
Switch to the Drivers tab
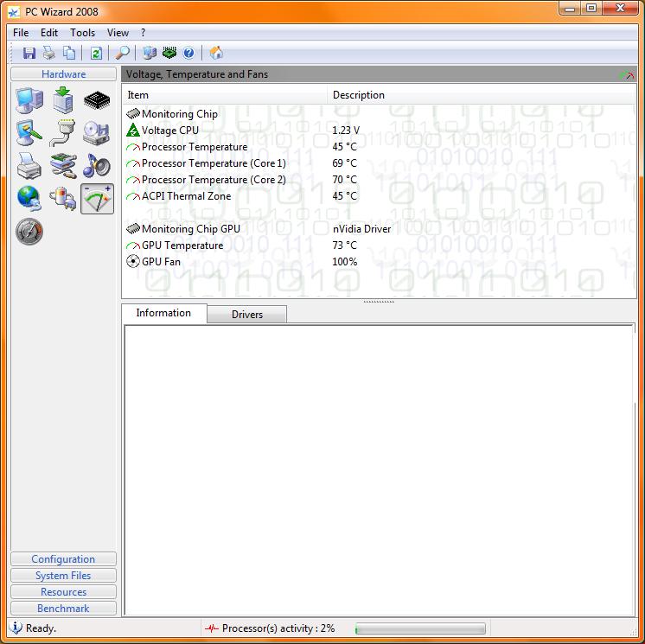point(246,314)
